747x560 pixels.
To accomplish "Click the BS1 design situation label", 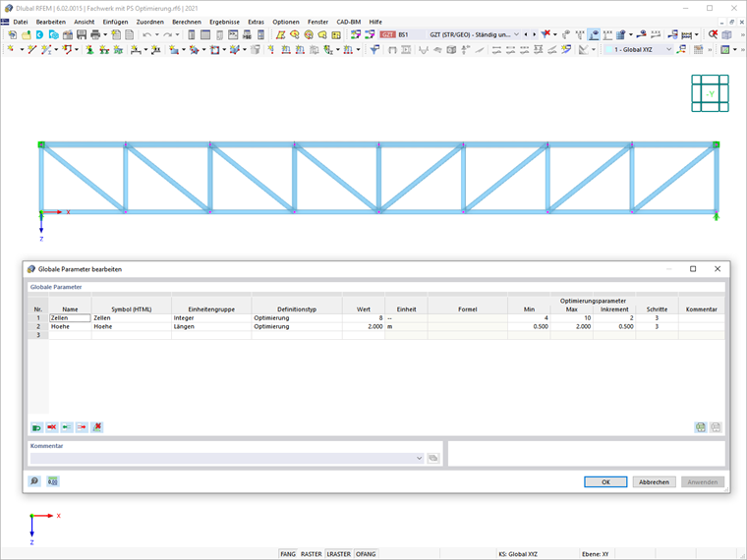I will tap(403, 34).
